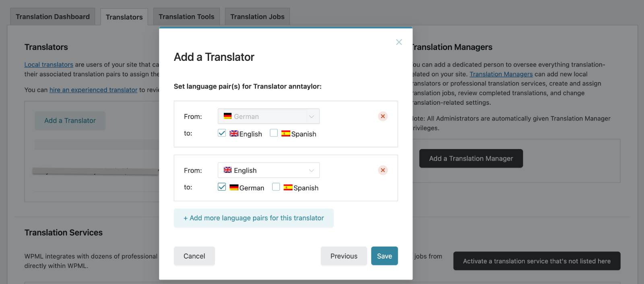The width and height of the screenshot is (644, 284).
Task: Add more language pairs for this translator
Action: coord(254,218)
